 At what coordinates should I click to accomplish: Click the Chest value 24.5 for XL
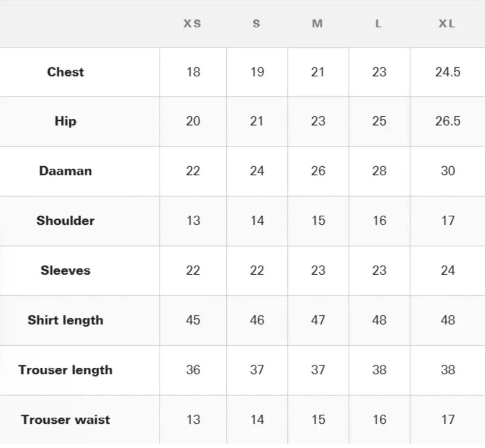tap(448, 72)
